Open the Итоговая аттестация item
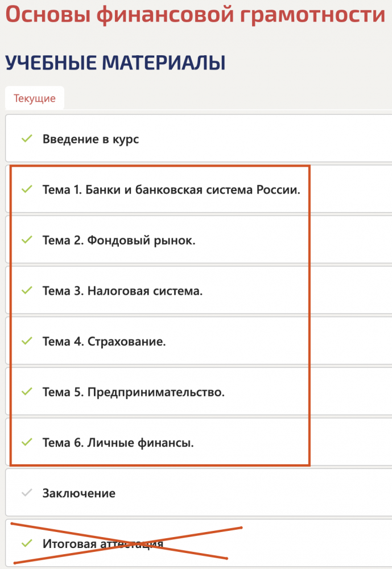Screen dimensions: 392x569 [x=103, y=544]
